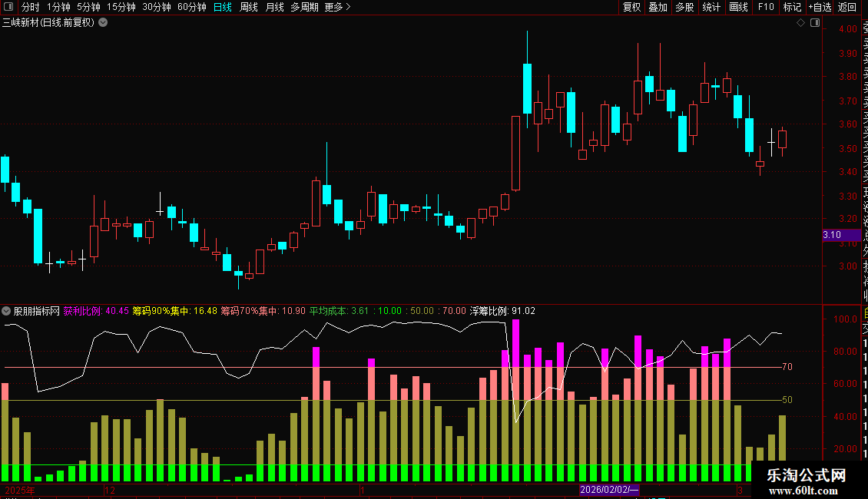Click the 浮筹比例: 91.02 value
This screenshot has width=868, height=499.
[502, 311]
